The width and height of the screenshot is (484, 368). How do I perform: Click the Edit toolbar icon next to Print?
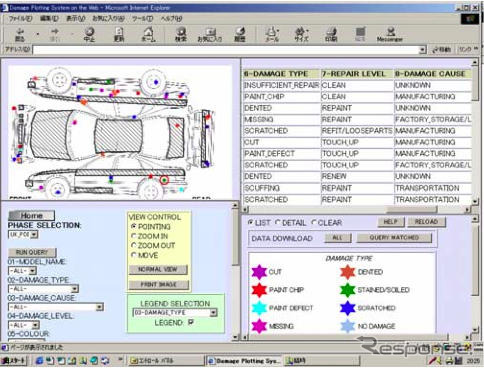(360, 34)
